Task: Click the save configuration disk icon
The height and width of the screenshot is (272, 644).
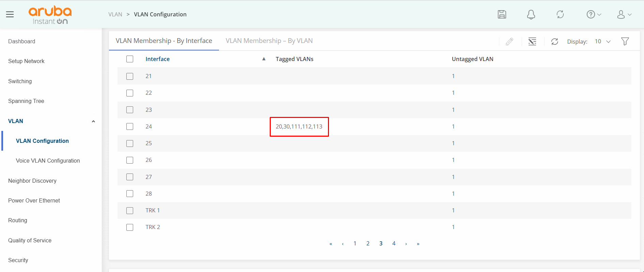Action: point(502,14)
